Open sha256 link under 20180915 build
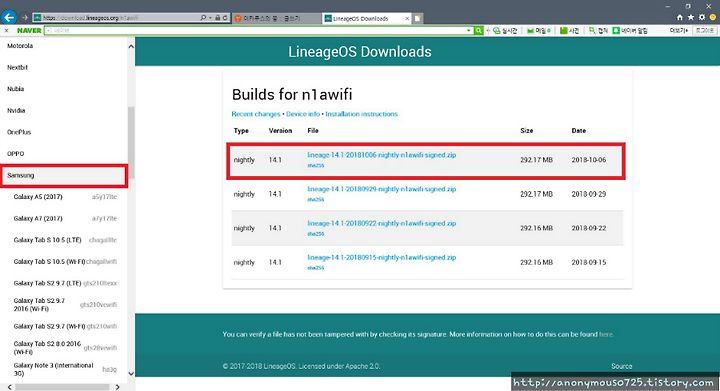720x391 pixels. tap(315, 268)
